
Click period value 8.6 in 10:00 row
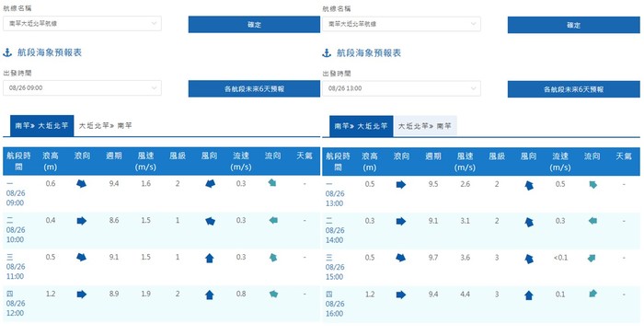click(114, 220)
